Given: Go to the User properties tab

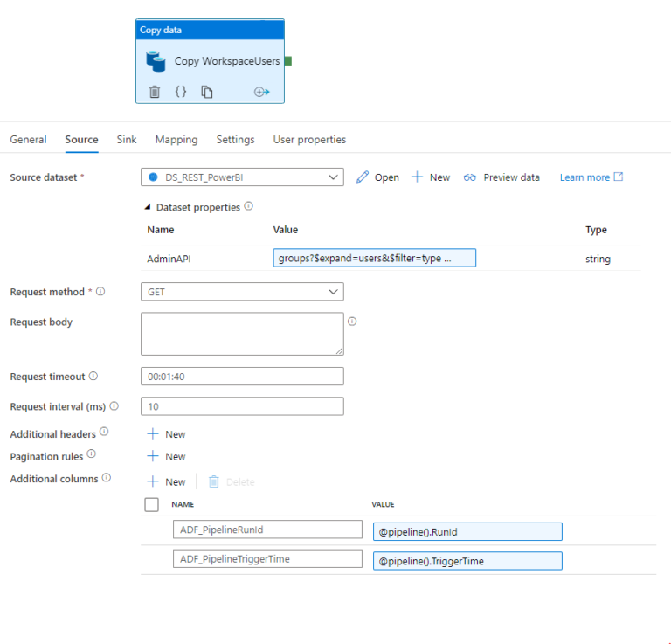Looking at the screenshot, I should tap(309, 140).
